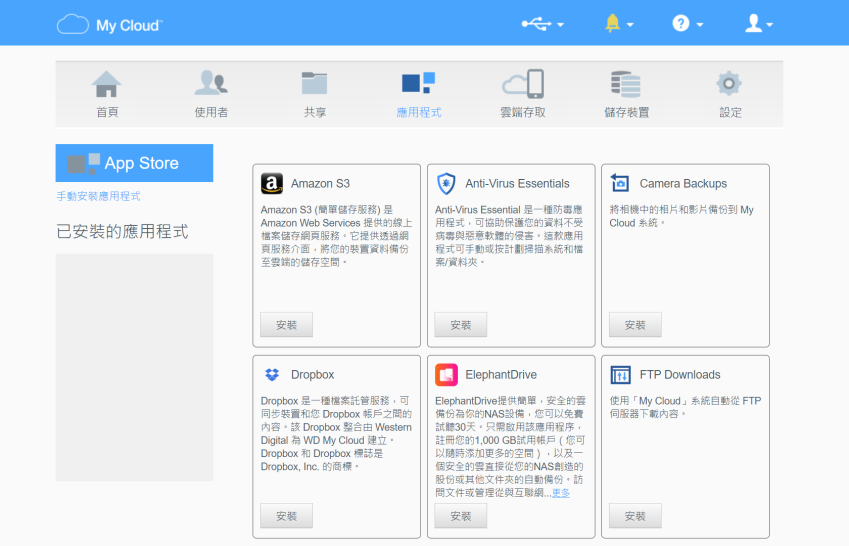Click the Amazon S3 title text
Viewport: 849px width, 546px height.
321,184
